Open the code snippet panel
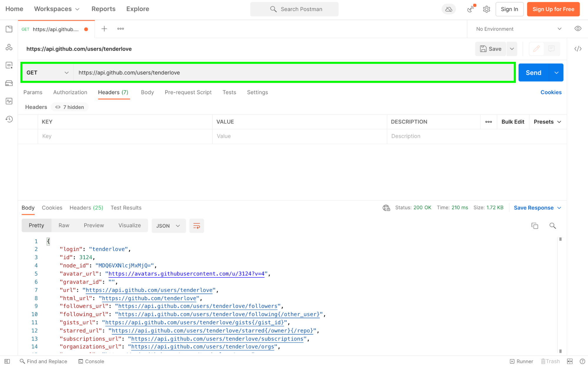 pos(578,49)
